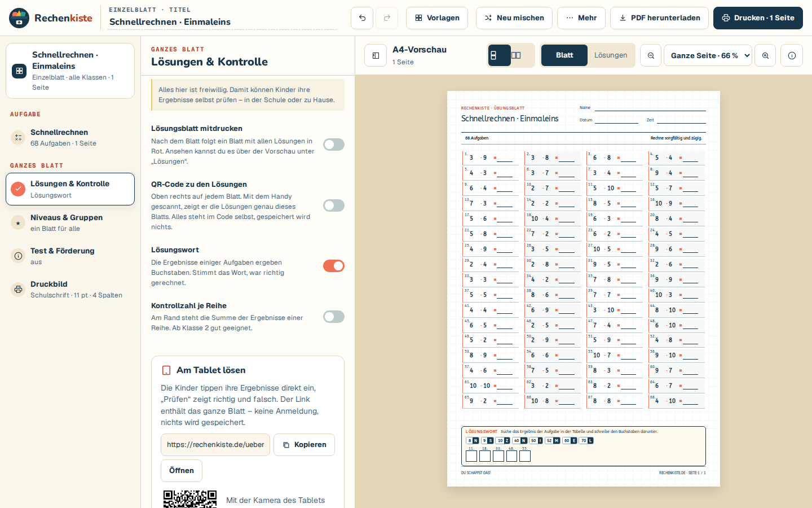Open the preview info icon

click(x=792, y=55)
